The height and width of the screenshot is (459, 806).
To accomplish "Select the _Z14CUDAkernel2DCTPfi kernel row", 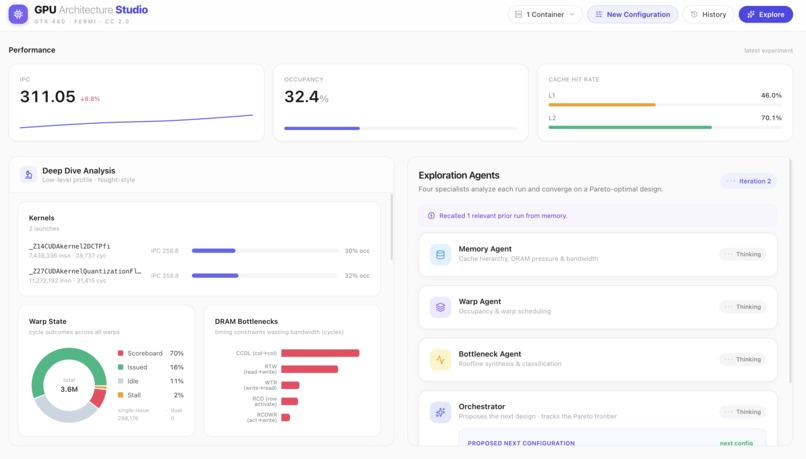I will click(x=199, y=250).
